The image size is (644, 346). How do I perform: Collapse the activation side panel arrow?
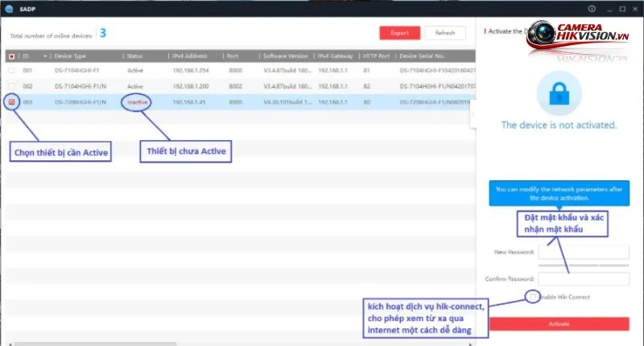point(473,114)
